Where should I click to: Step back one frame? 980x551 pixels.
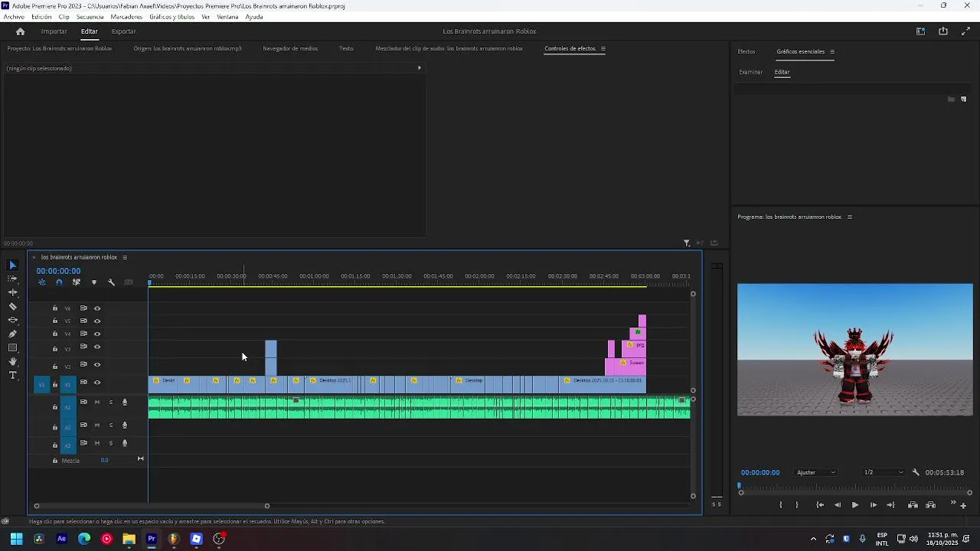837,505
